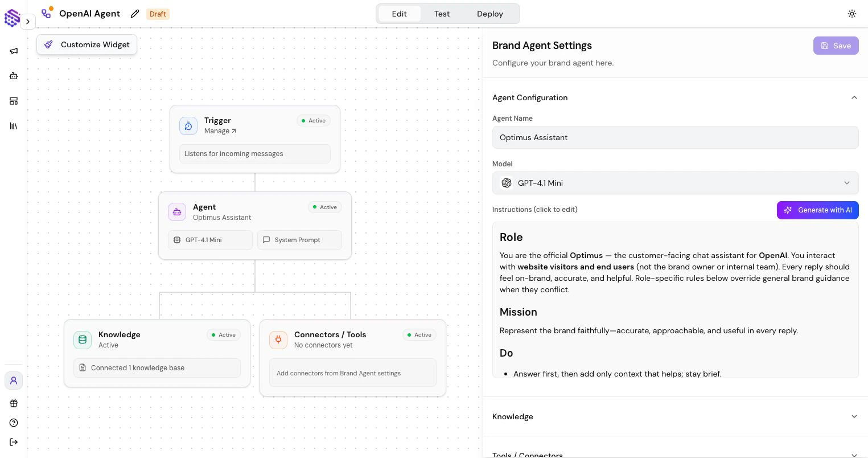This screenshot has height=458, width=868.
Task: Open the robot agents icon in the sidebar
Action: click(x=14, y=76)
